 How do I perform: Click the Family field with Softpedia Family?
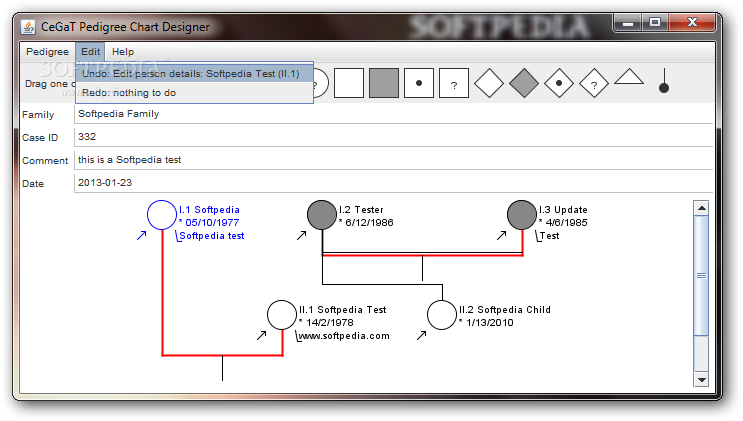393,114
